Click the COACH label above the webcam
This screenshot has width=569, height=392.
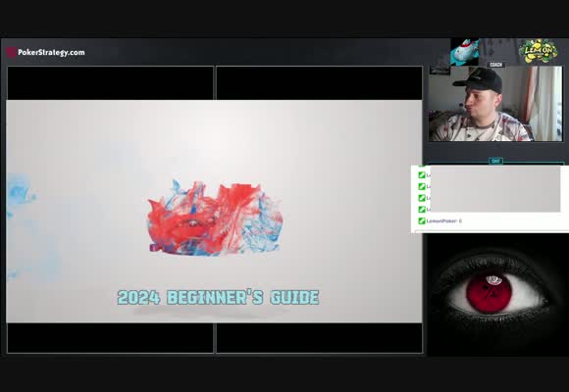(495, 65)
